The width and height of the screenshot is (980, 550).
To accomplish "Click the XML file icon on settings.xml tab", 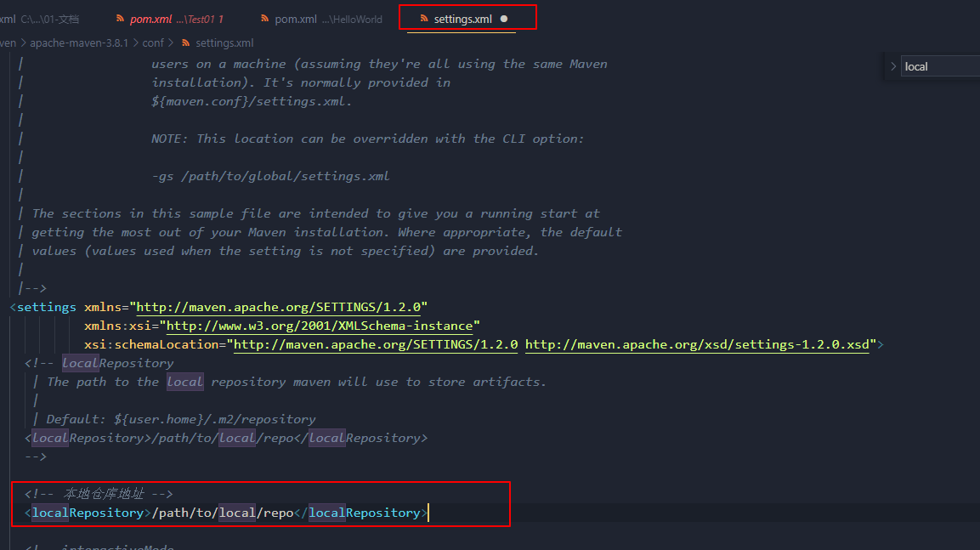I will point(424,19).
